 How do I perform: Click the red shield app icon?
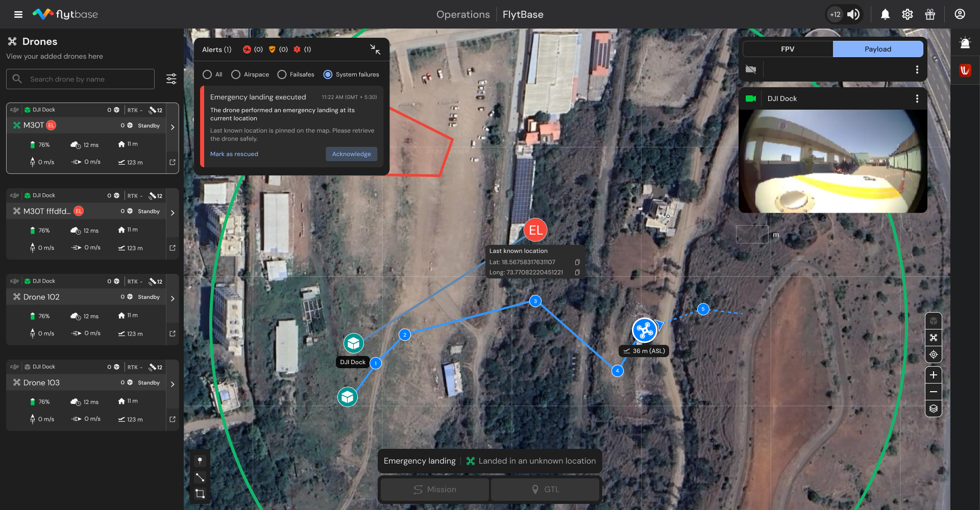click(965, 70)
